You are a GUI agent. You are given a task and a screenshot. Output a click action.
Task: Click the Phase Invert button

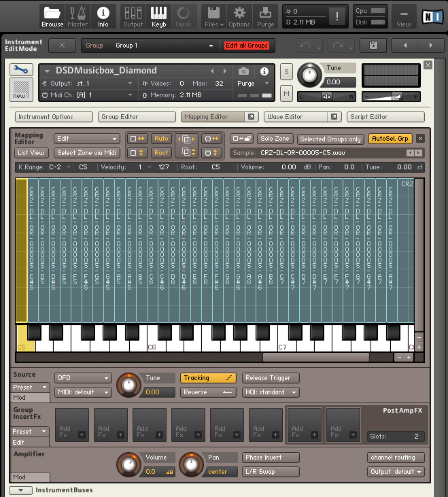click(x=271, y=458)
